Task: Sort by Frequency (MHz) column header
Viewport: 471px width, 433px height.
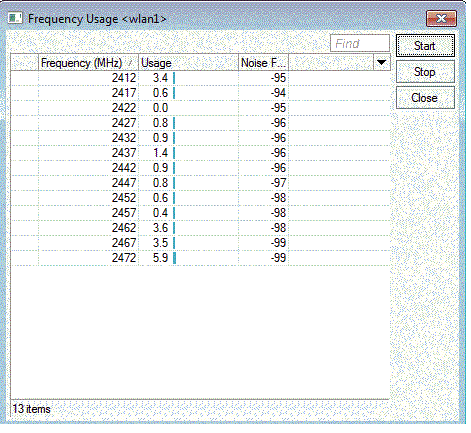Action: pos(88,63)
